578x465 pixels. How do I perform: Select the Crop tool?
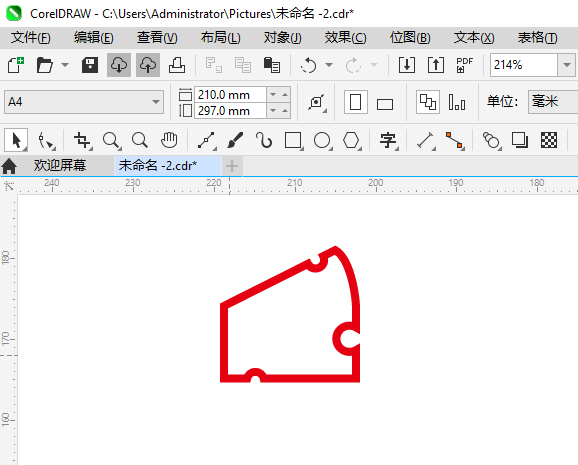pyautogui.click(x=82, y=141)
